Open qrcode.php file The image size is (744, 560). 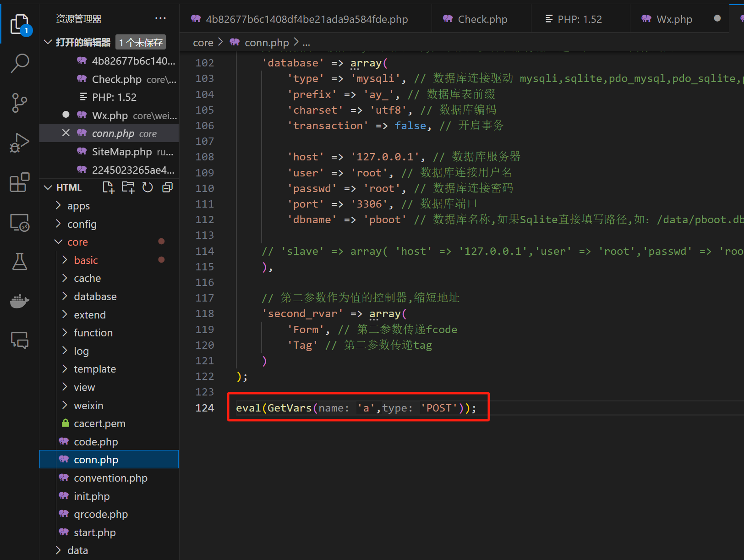109,514
